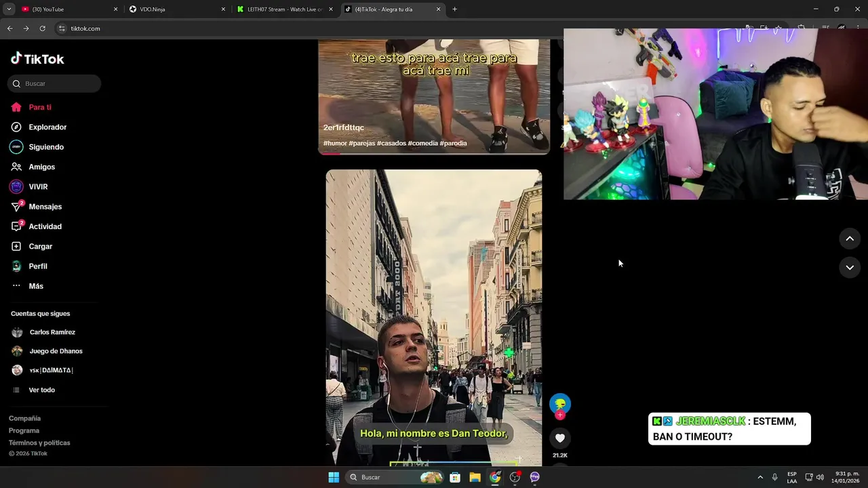Open File Explorer from taskbar
This screenshot has height=488, width=868.
coord(475,477)
